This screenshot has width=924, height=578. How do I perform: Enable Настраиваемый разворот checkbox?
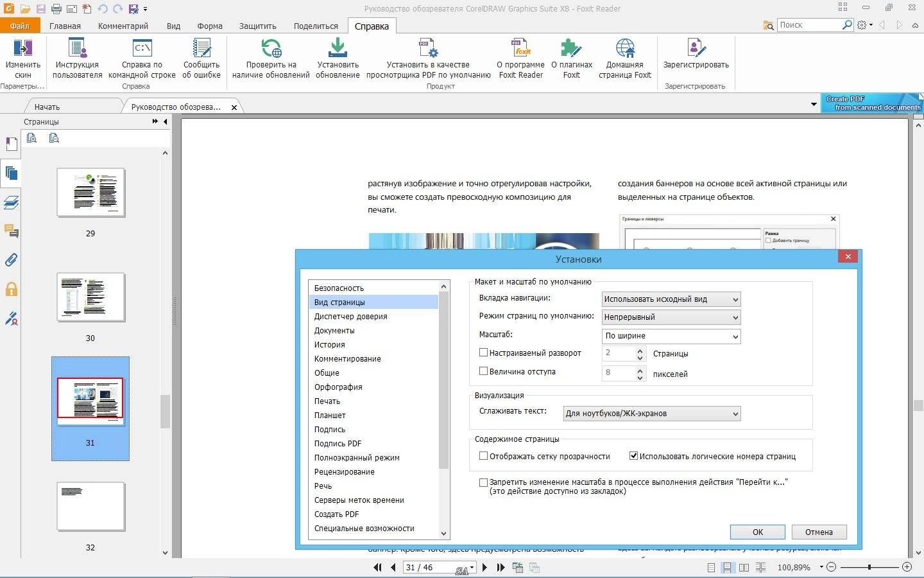tap(484, 353)
